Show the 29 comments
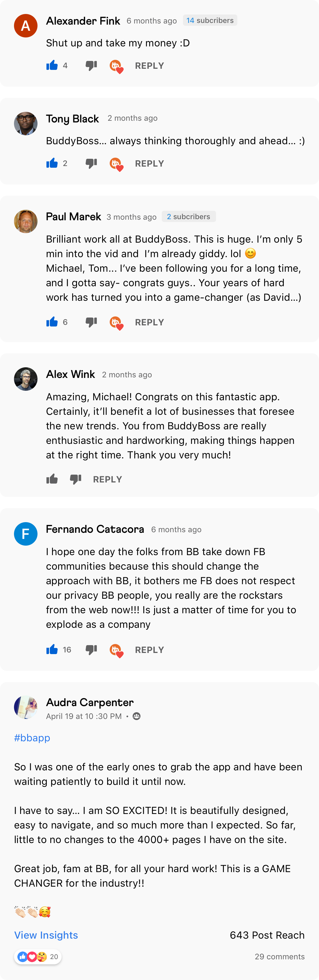 (x=280, y=957)
